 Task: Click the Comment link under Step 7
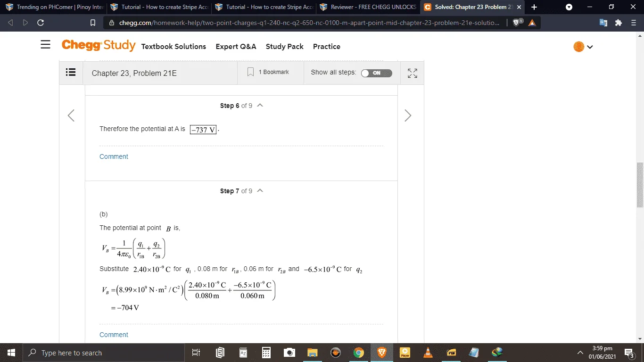(x=114, y=335)
